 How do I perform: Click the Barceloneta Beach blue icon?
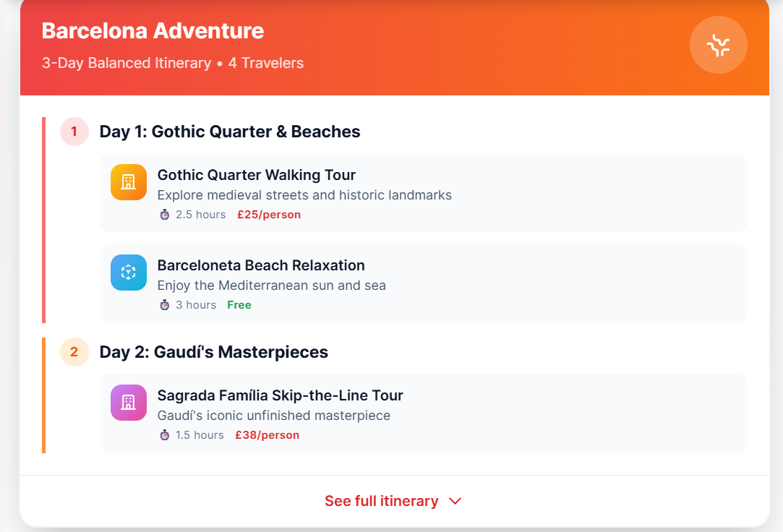point(128,273)
